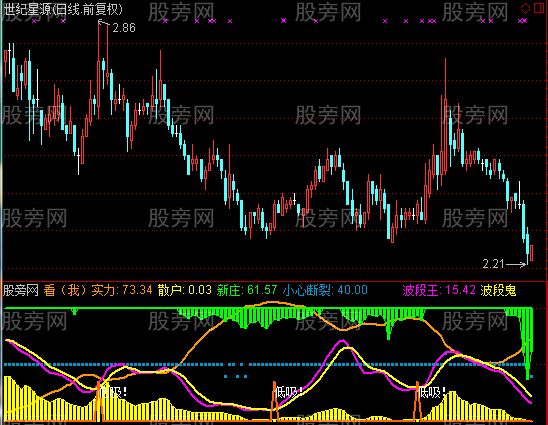The width and height of the screenshot is (548, 425).
Task: Click the red diamond icon at chart corner
Action: pyautogui.click(x=525, y=8)
